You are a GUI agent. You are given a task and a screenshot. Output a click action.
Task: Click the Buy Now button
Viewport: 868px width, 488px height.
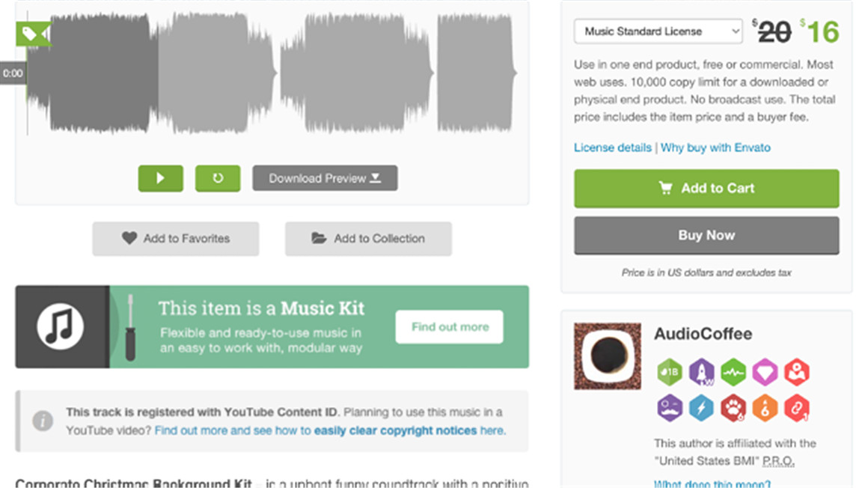(x=706, y=235)
